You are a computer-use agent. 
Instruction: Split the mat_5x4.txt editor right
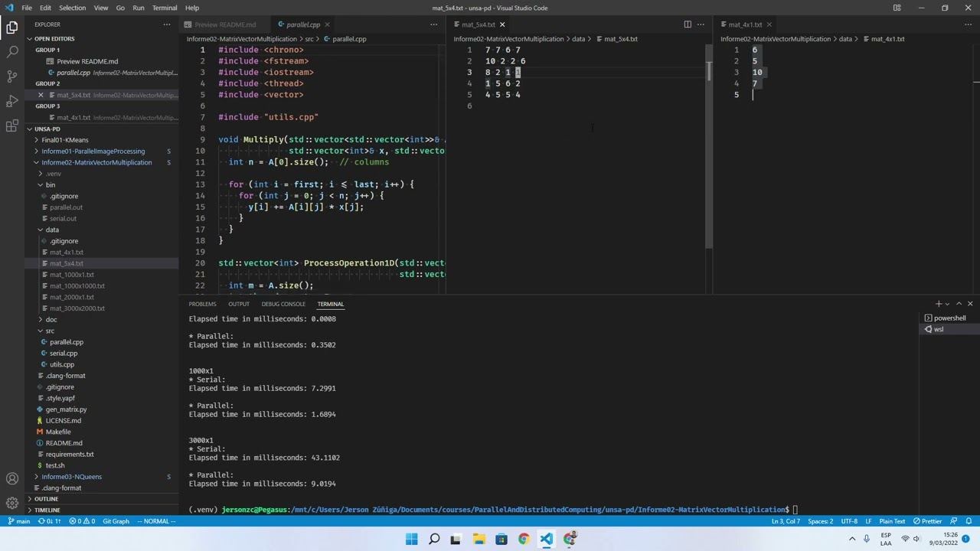pyautogui.click(x=687, y=24)
